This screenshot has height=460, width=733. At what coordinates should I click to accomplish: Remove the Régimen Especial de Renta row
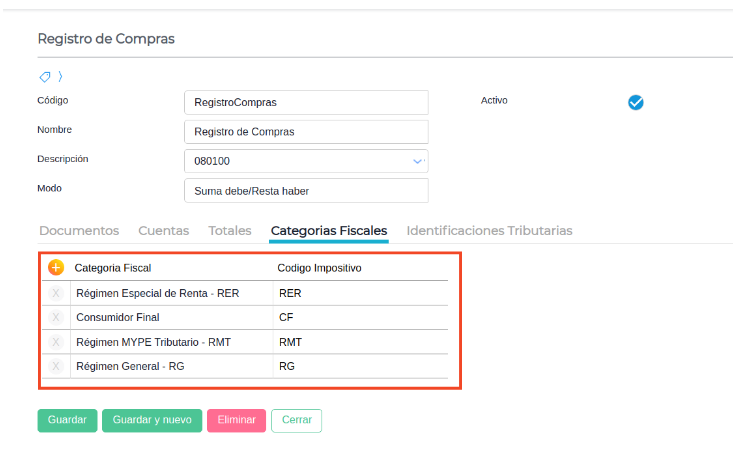tap(56, 294)
